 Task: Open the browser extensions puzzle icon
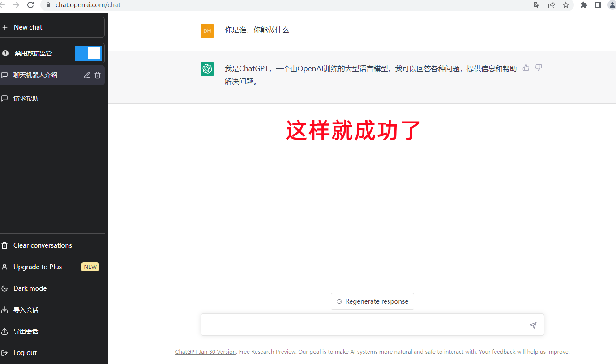(x=583, y=5)
